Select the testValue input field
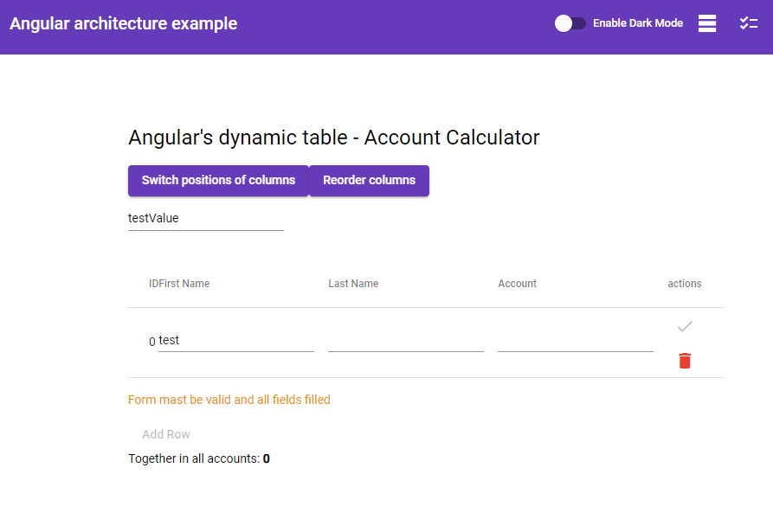 point(205,218)
